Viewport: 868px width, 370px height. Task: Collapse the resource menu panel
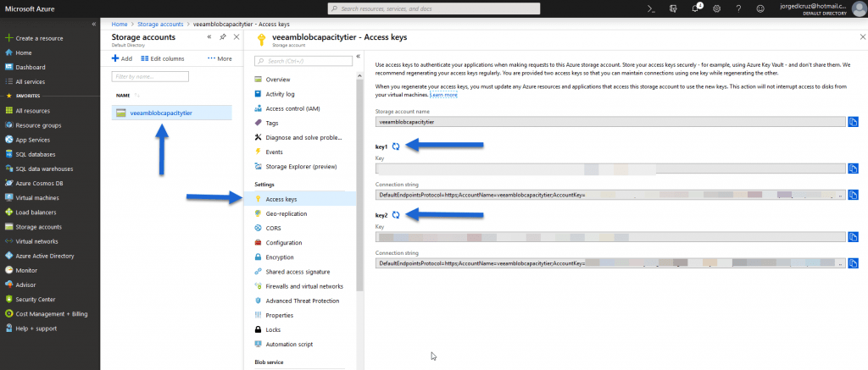tap(359, 57)
